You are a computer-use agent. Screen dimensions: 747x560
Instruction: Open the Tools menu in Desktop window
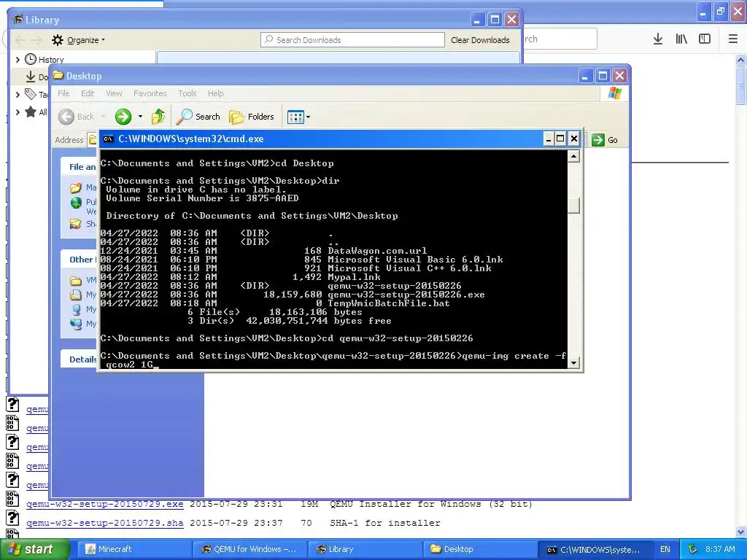(187, 93)
